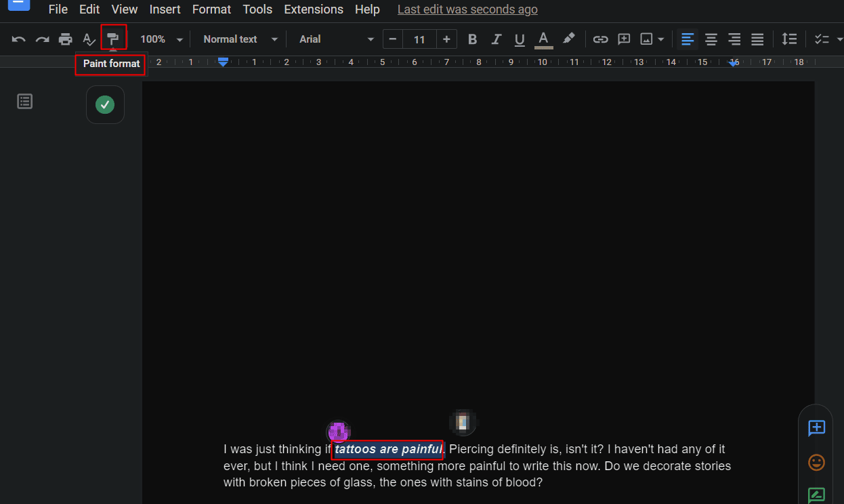Increase font size with plus button
844x504 pixels.
(x=446, y=39)
